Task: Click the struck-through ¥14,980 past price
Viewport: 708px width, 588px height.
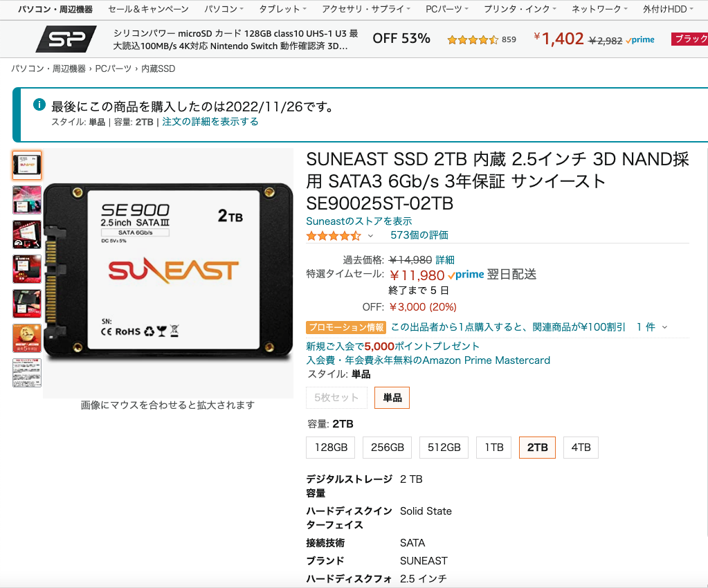Action: click(x=410, y=260)
